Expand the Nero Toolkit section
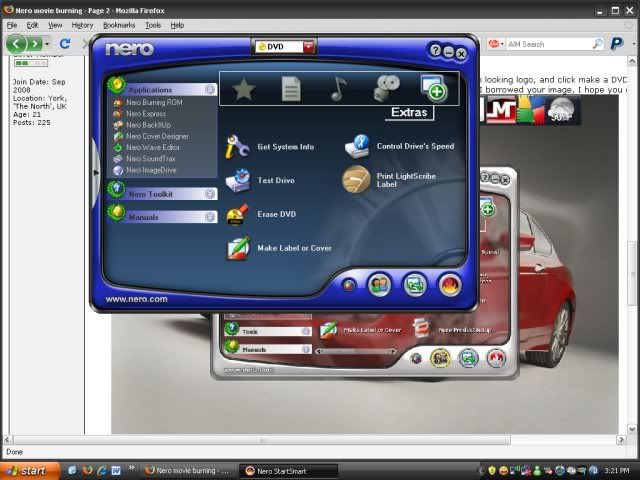 click(x=210, y=194)
